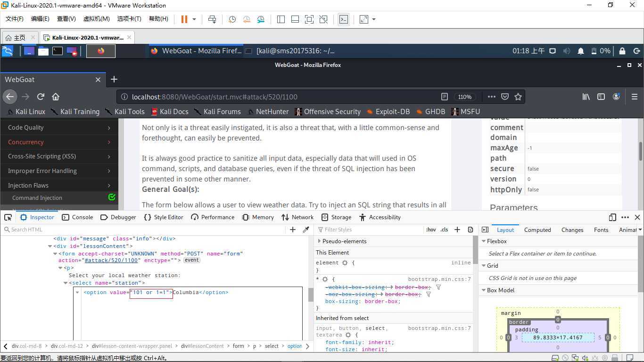The height and width of the screenshot is (362, 644).
Task: Close the developer tools panel
Action: [637, 217]
